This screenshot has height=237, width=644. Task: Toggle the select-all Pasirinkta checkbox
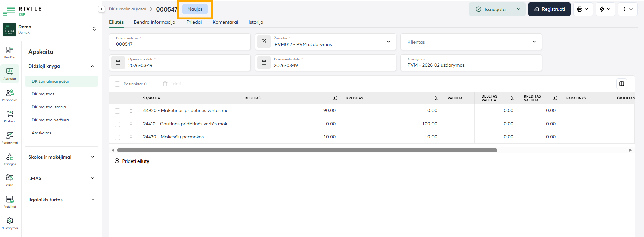coord(117,84)
